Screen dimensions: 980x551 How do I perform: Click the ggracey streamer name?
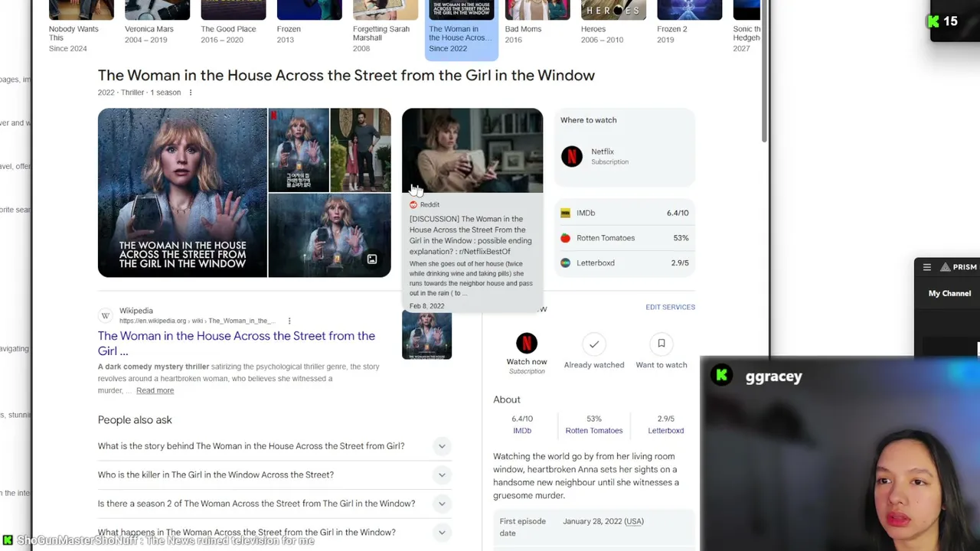[x=773, y=377]
